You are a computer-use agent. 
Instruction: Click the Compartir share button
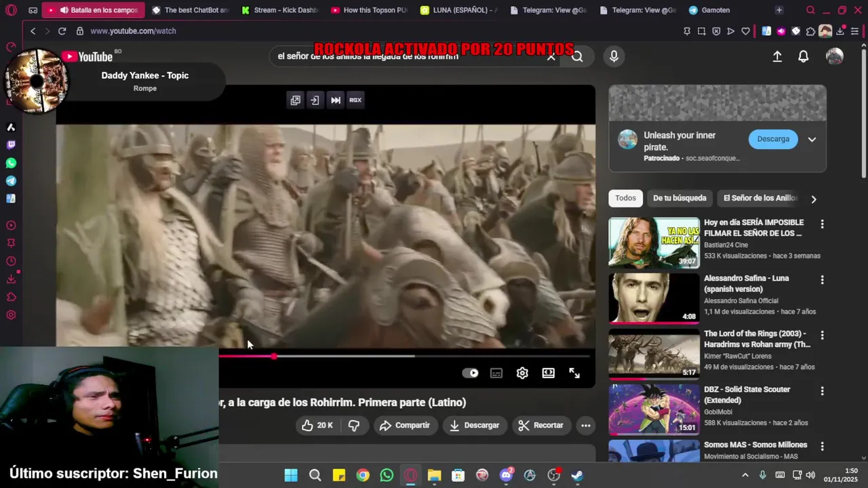click(x=405, y=426)
